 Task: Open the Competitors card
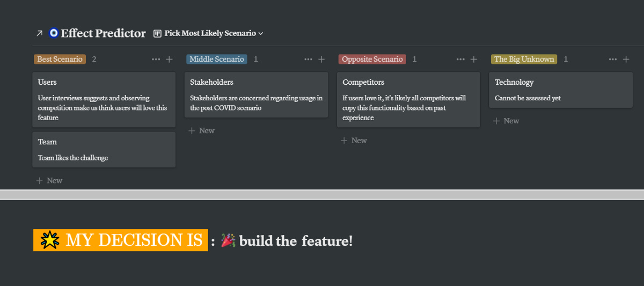click(408, 100)
